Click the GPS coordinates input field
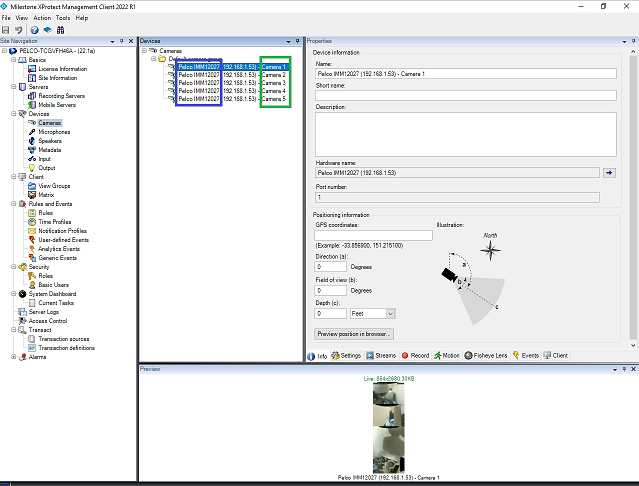 pos(373,235)
